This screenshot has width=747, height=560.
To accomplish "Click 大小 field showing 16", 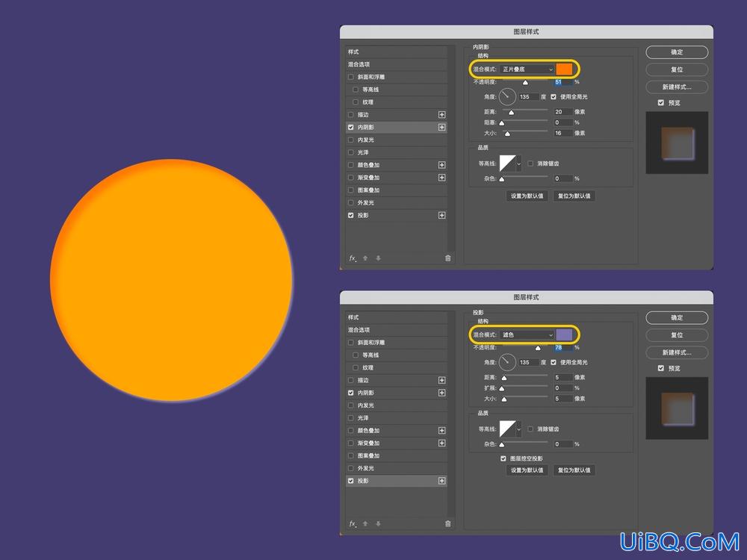I will (x=562, y=134).
